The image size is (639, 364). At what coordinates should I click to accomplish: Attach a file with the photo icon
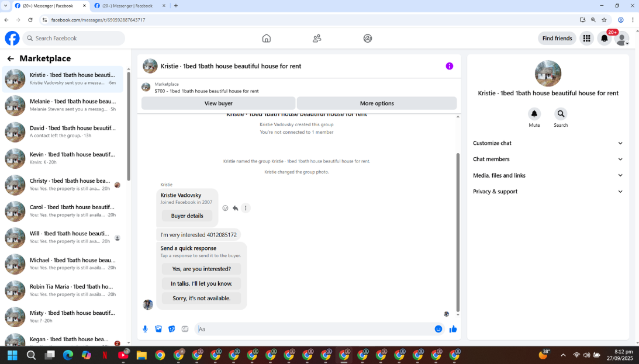(x=158, y=329)
